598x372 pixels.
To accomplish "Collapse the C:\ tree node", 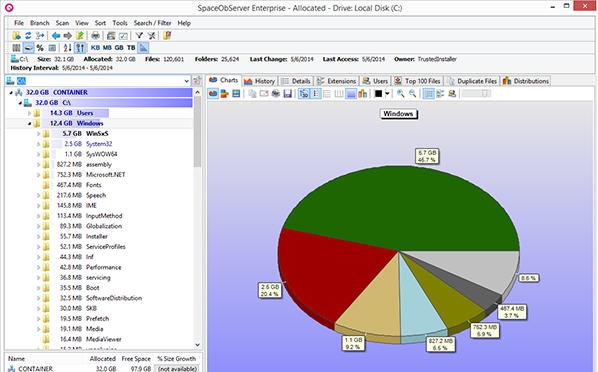I will point(20,103).
